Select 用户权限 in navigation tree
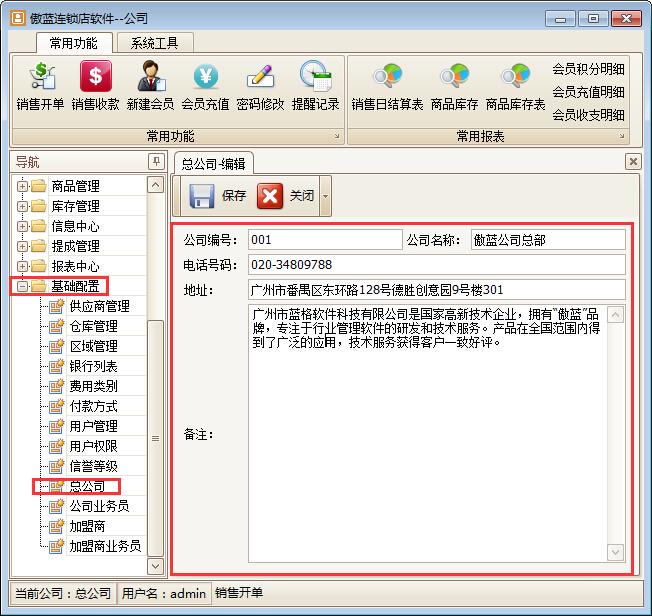Image resolution: width=652 pixels, height=616 pixels. coord(93,446)
